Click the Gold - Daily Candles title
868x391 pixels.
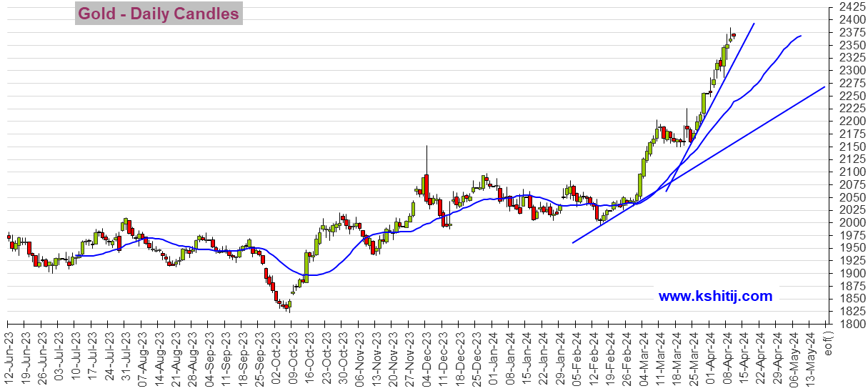pyautogui.click(x=159, y=14)
